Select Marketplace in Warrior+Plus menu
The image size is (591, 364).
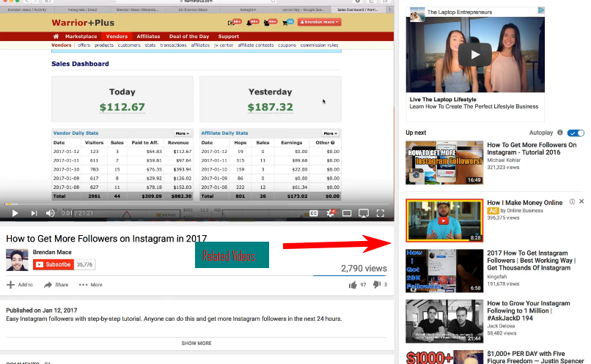tap(81, 37)
